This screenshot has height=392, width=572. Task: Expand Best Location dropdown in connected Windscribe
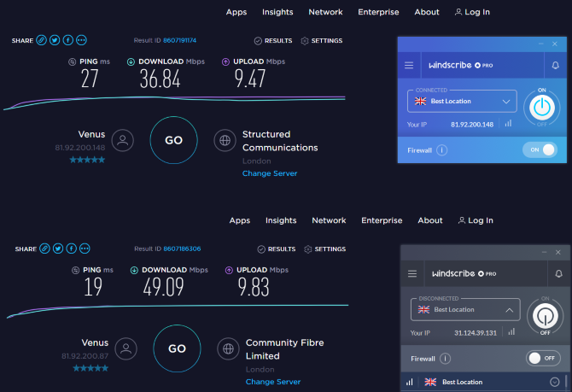click(x=462, y=101)
